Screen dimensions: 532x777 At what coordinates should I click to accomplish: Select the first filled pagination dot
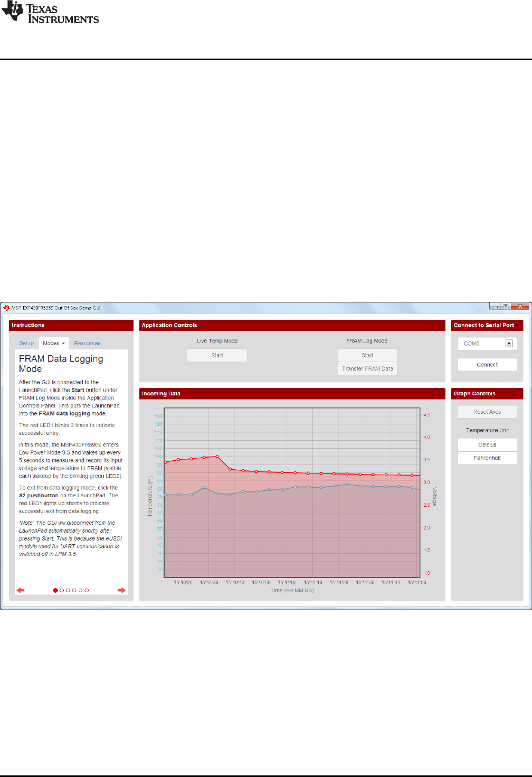click(x=55, y=590)
